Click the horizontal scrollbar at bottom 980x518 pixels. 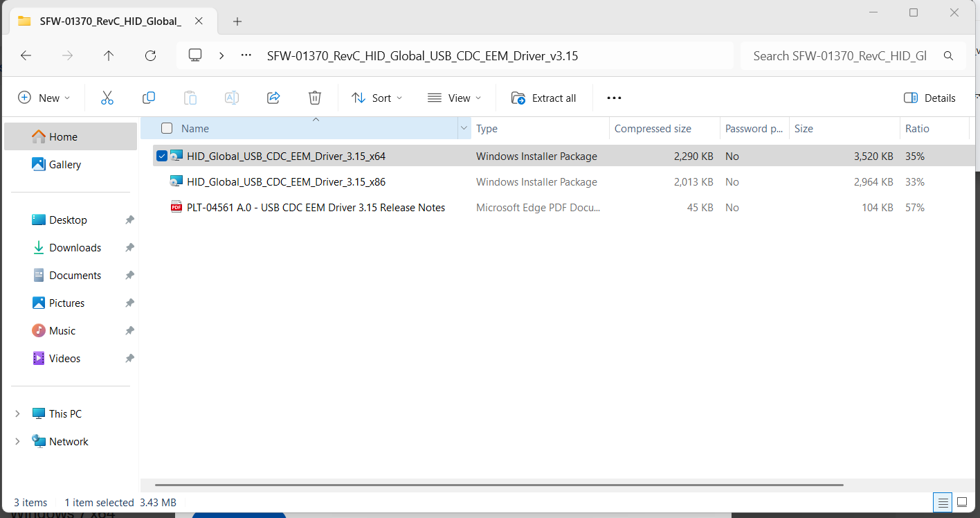pos(499,485)
